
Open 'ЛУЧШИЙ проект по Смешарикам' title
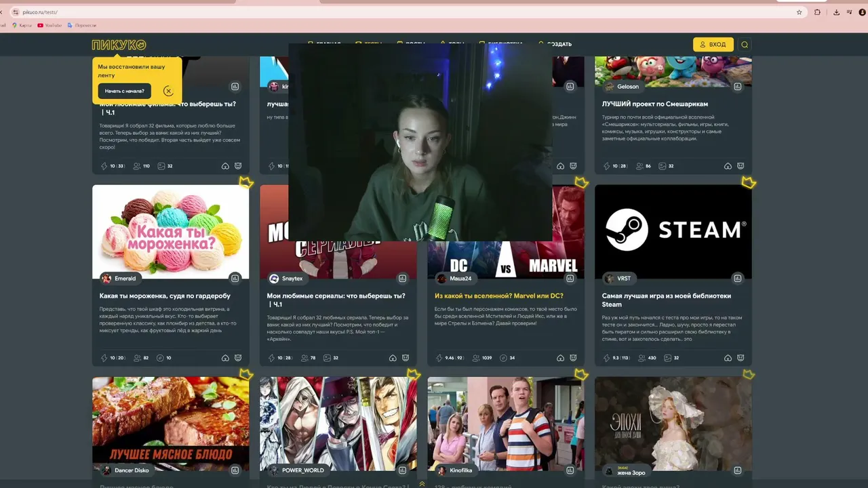point(655,104)
